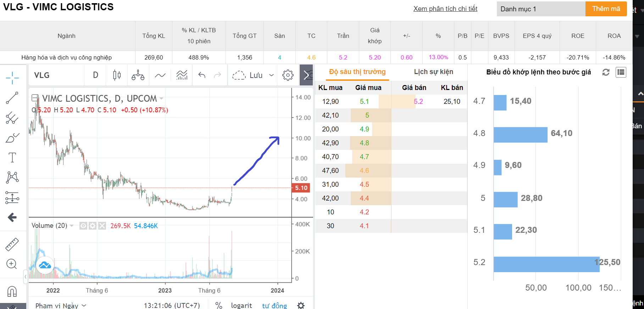
Task: Toggle auto scale (tự động)
Action: coord(274,305)
